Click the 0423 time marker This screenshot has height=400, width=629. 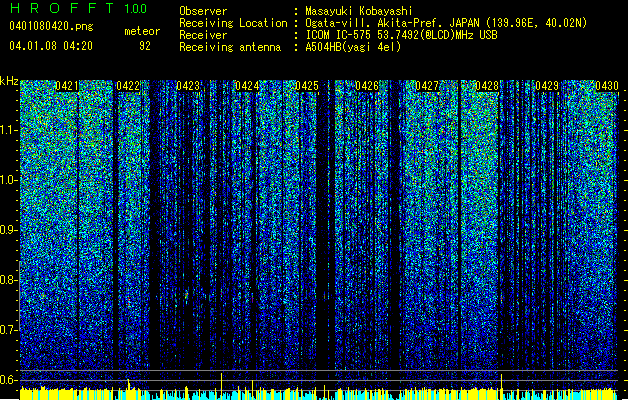click(188, 86)
